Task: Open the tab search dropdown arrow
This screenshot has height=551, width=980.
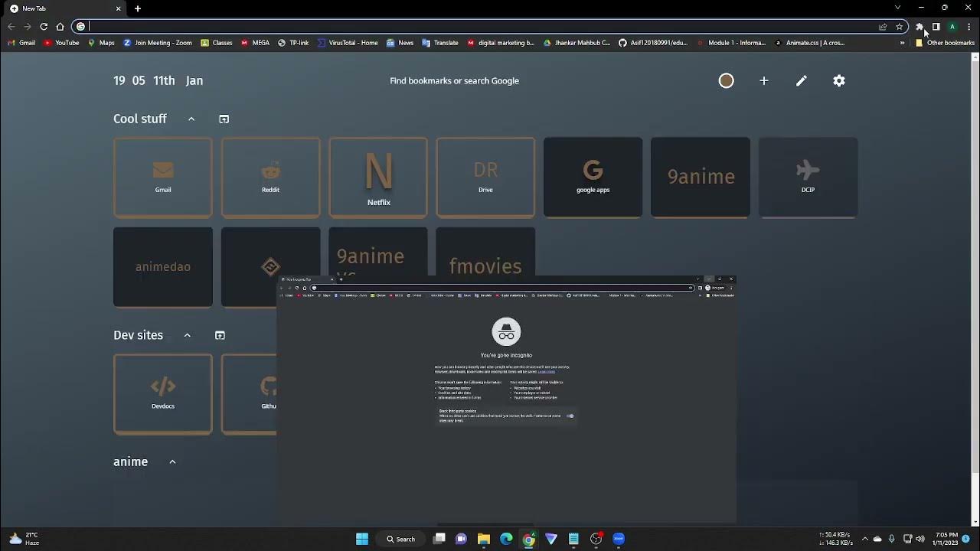Action: [x=897, y=8]
